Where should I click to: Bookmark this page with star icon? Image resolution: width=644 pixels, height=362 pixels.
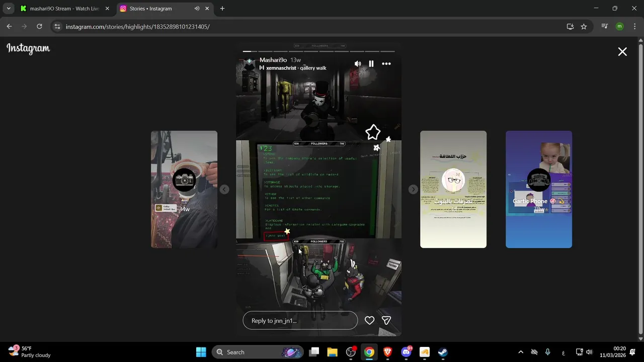coord(584,27)
